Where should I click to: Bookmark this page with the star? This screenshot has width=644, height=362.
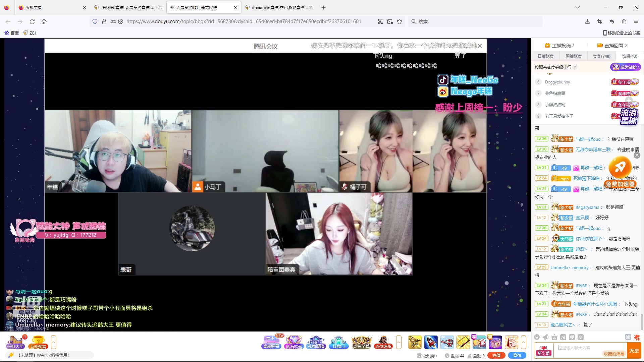[399, 21]
